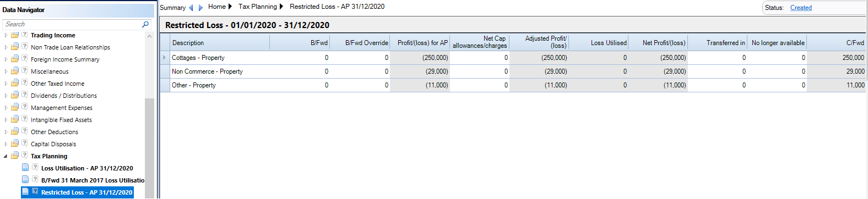The height and width of the screenshot is (199, 868).
Task: Click the Summary forward arrow icon
Action: point(200,8)
